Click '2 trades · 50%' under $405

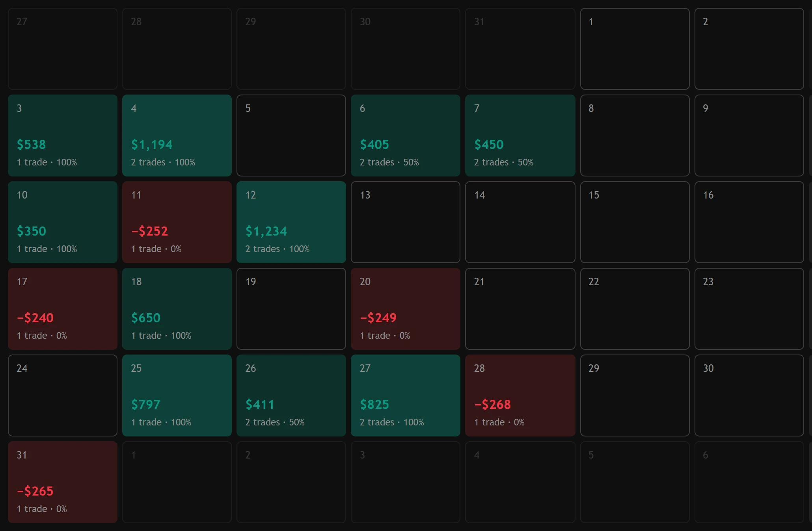(389, 162)
